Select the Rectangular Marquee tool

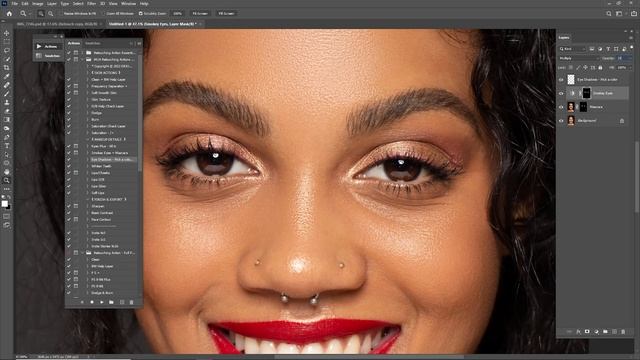tap(7, 42)
